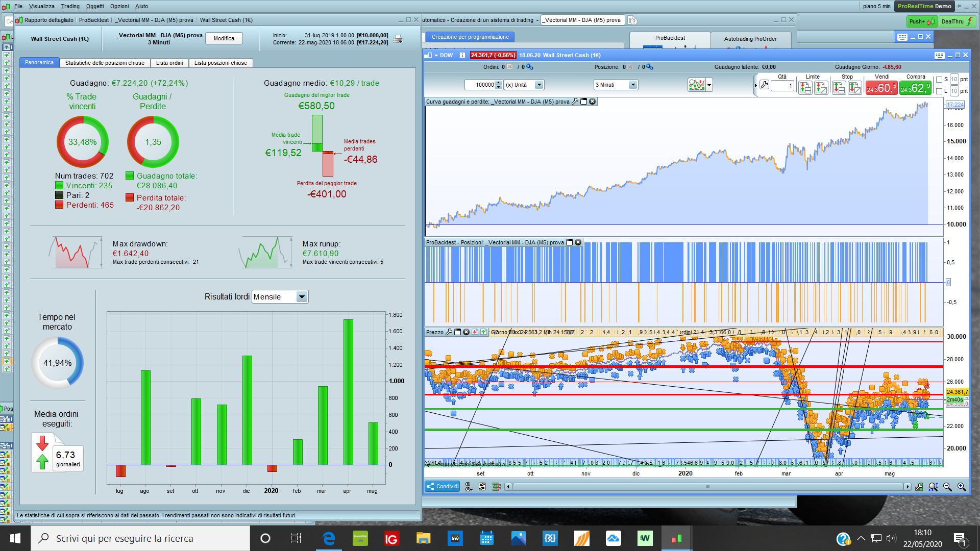Screen dimensions: 980x551
Task: Switch to Statistiche delle posizioni chiuse tab
Action: coord(105,63)
